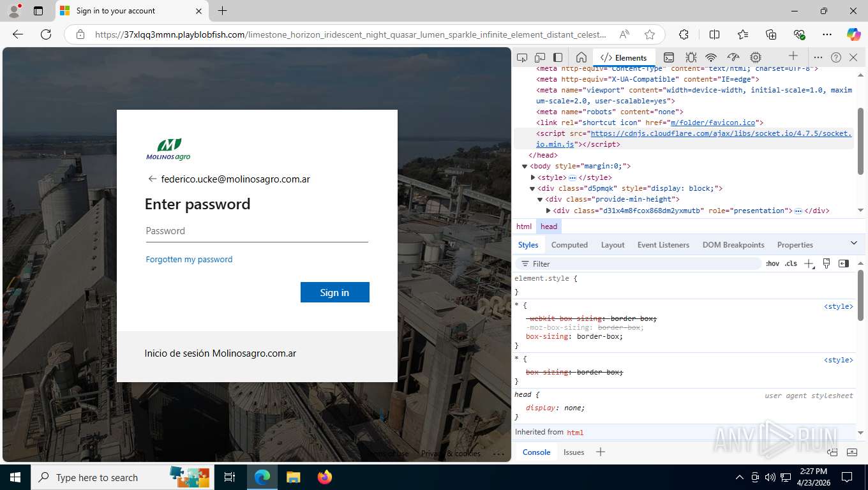
Task: Toggle the .cls element classes button
Action: click(x=791, y=264)
